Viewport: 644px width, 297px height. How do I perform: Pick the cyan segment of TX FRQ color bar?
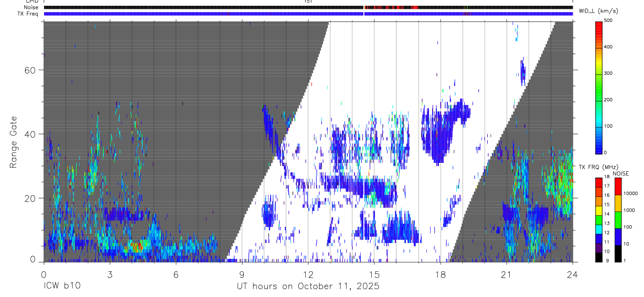coord(599,229)
